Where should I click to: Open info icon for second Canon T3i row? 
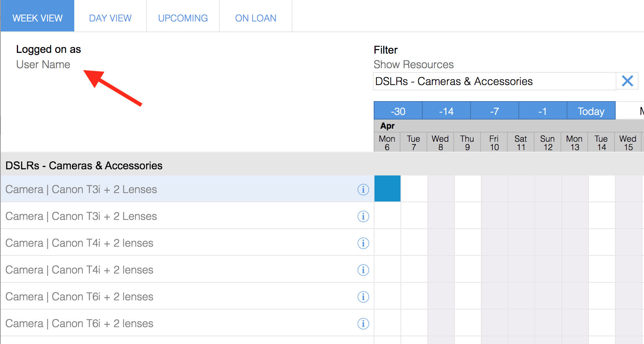pyautogui.click(x=363, y=216)
